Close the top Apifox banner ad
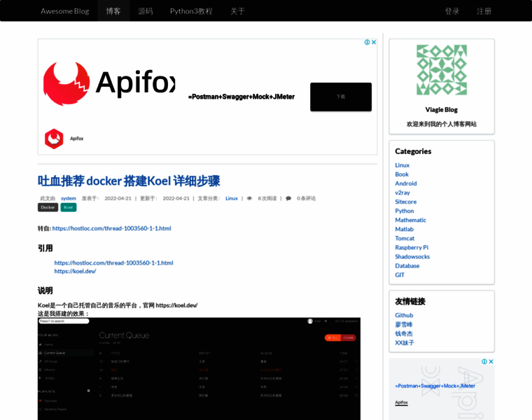532x420 pixels. 374,42
